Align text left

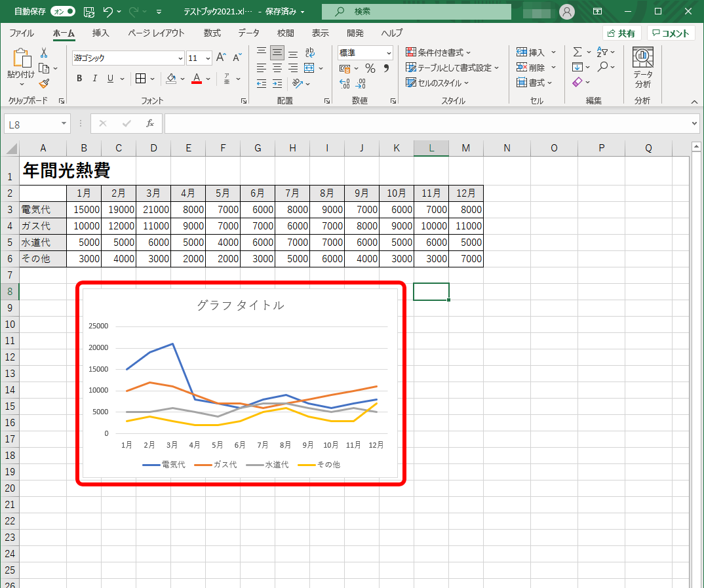pyautogui.click(x=262, y=68)
